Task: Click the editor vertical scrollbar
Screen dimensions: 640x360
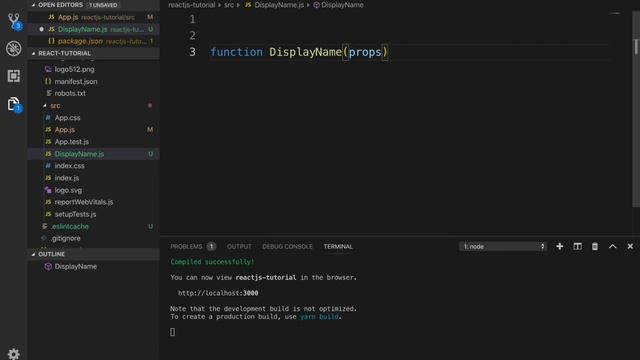Action: pyautogui.click(x=636, y=109)
